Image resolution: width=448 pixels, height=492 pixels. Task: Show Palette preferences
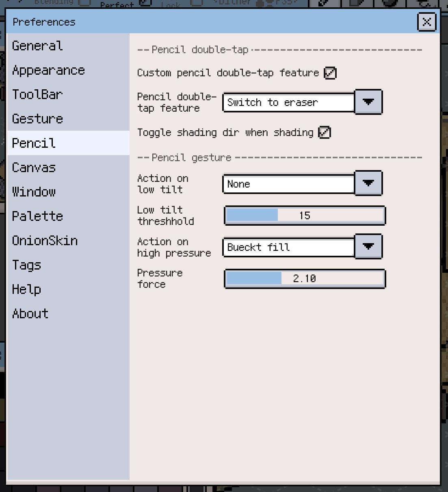[x=37, y=216]
